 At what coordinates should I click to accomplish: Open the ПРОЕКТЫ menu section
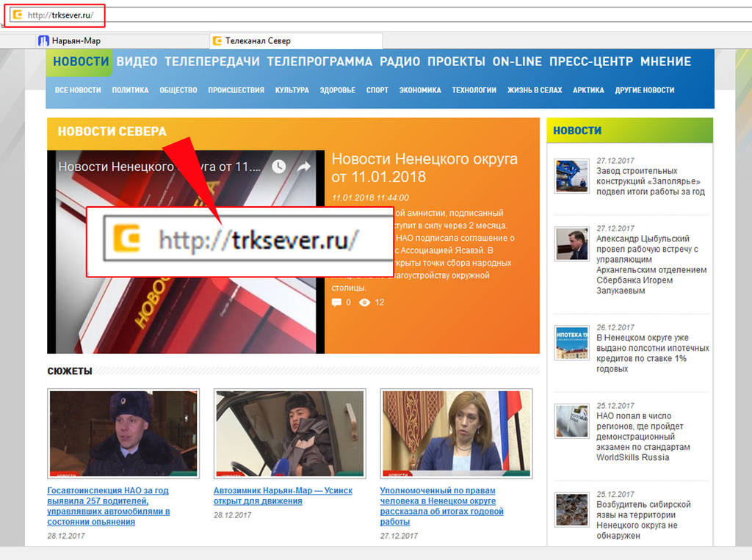(x=456, y=62)
